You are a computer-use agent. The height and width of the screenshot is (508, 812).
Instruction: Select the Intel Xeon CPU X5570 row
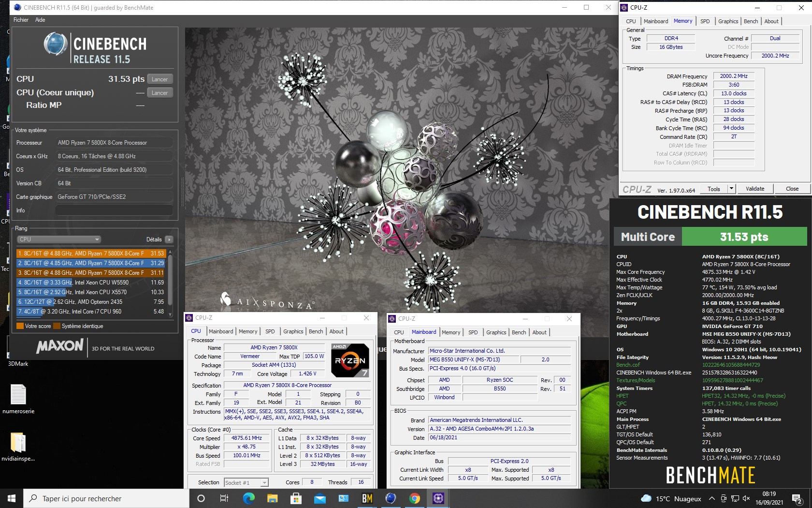[x=91, y=292]
